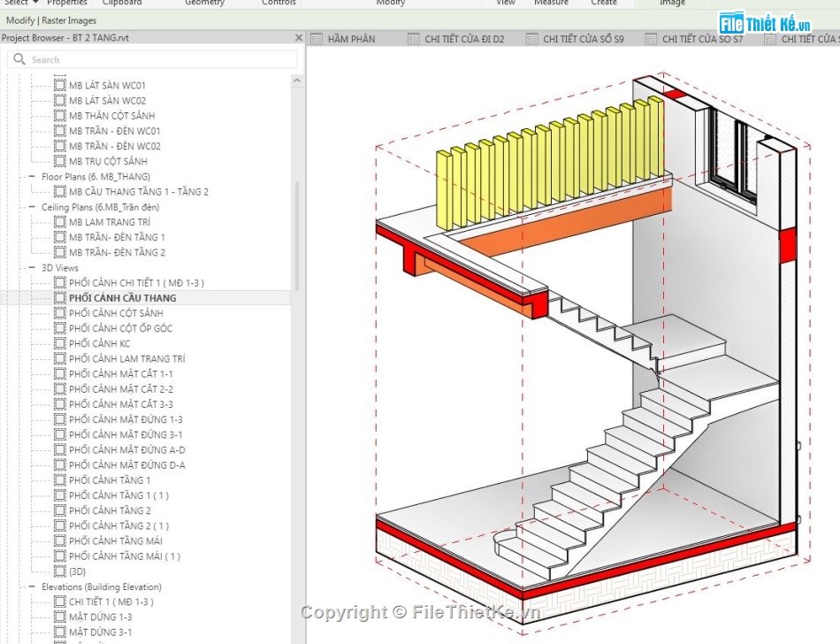Click the view icon beside MB THÂN CỘT SẢNH
This screenshot has width=840, height=644.
(x=60, y=115)
